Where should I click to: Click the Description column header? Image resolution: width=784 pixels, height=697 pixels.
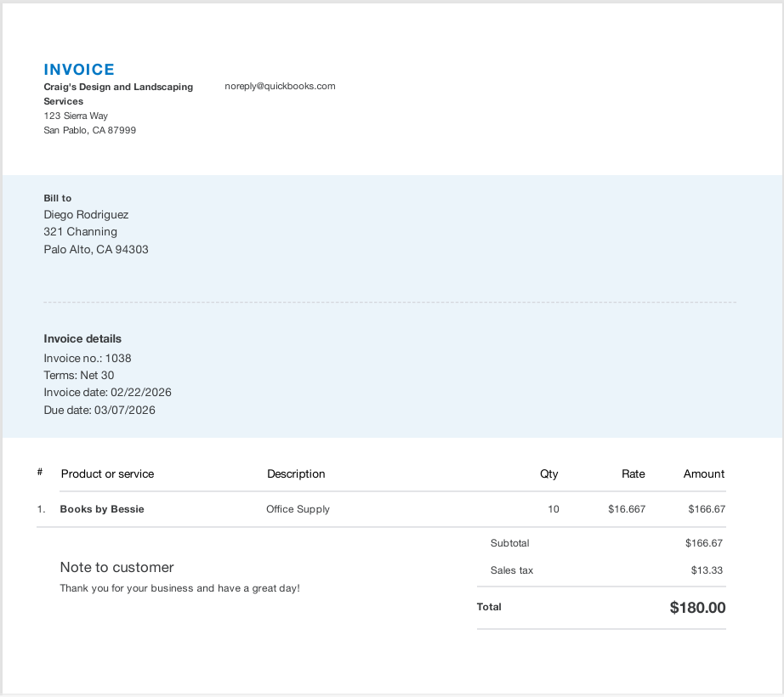(x=296, y=474)
